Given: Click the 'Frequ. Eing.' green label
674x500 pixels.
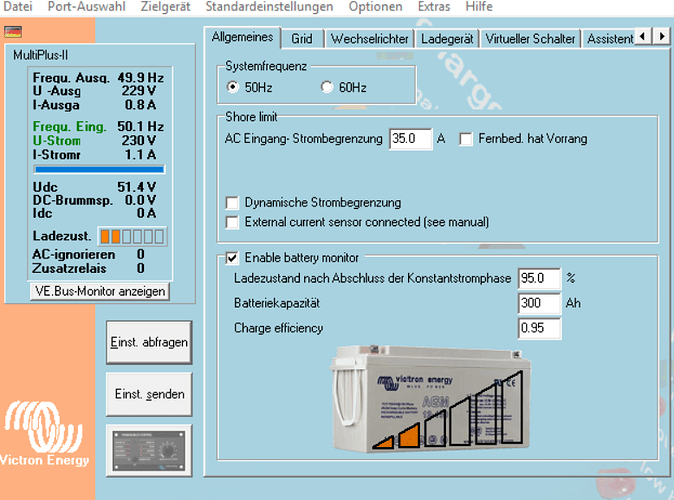Looking at the screenshot, I should 69,126.
